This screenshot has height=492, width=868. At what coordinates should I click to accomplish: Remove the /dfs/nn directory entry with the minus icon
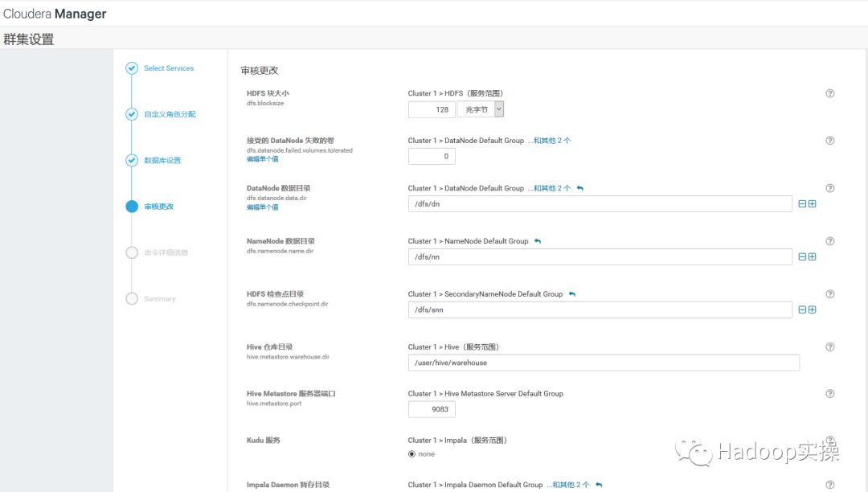point(802,256)
